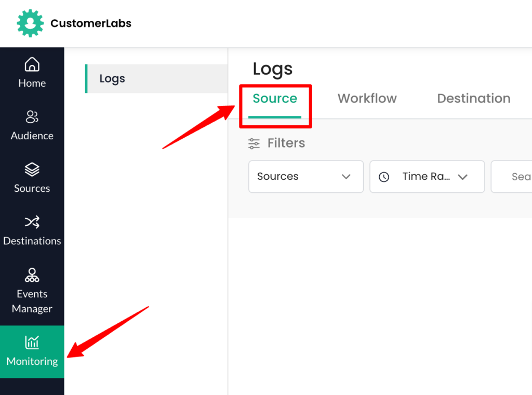This screenshot has width=532, height=395.
Task: Click the CustomerLabs gear logo
Action: pos(30,23)
